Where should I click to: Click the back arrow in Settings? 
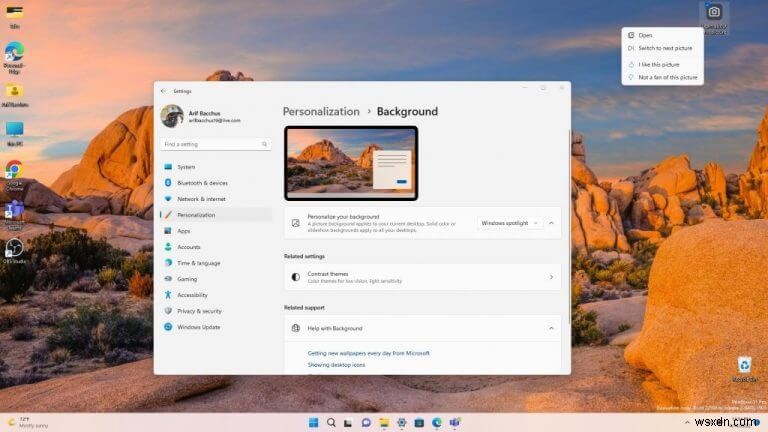(x=163, y=91)
